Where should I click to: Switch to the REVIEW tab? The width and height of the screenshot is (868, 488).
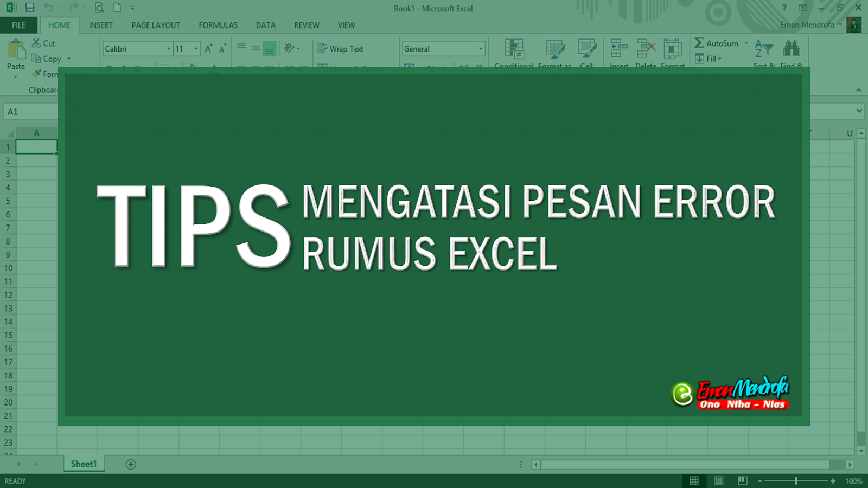click(x=307, y=25)
